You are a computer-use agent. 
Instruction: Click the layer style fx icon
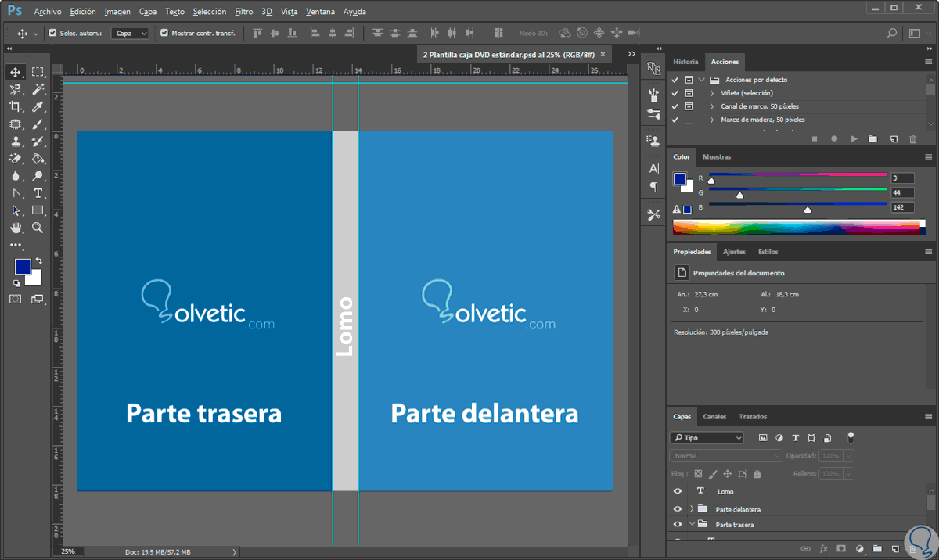coord(823,549)
